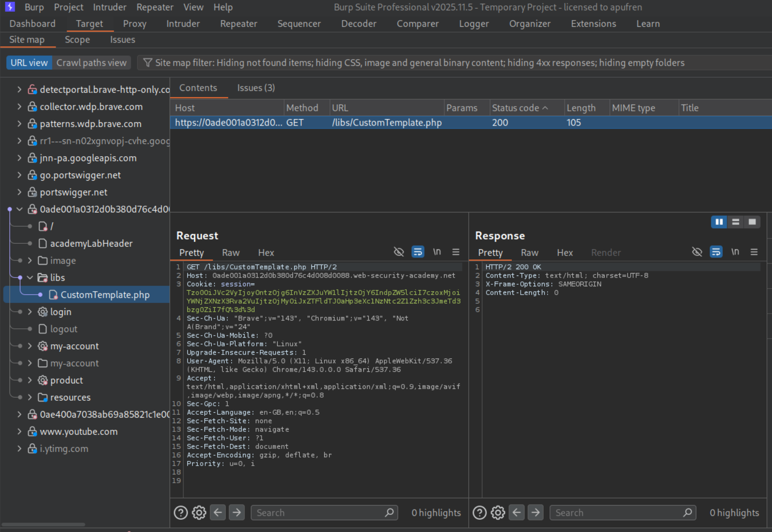Toggle word wrap in Response panel
The width and height of the screenshot is (772, 532).
pyautogui.click(x=716, y=252)
